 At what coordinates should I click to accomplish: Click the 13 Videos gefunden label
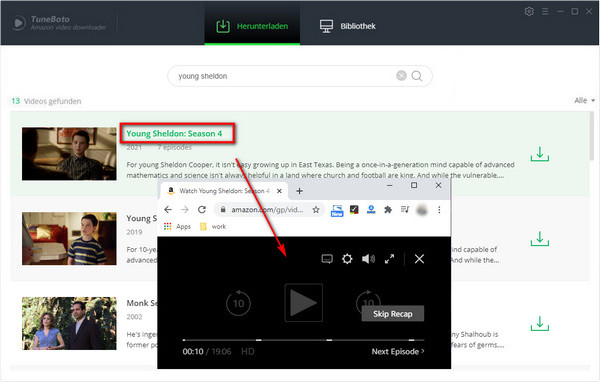(x=46, y=101)
